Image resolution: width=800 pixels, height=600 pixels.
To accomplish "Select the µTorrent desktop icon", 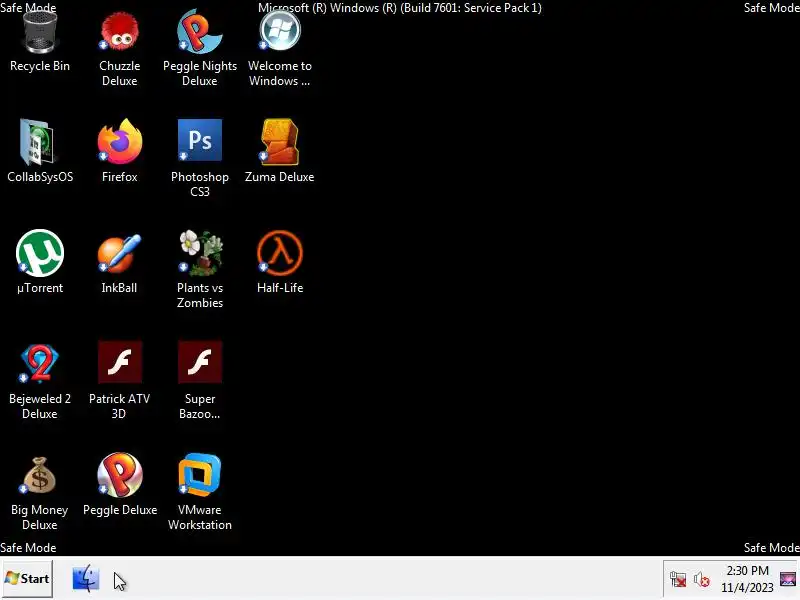I will (x=40, y=253).
